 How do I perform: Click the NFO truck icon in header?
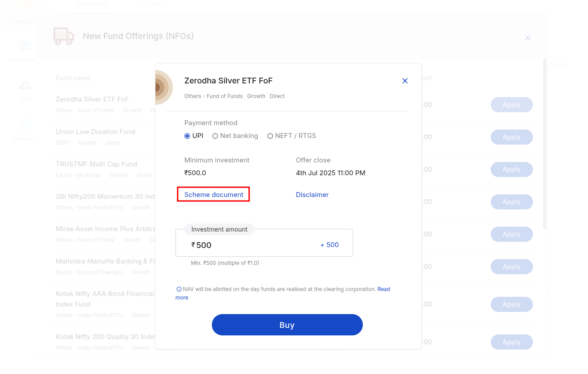(64, 36)
